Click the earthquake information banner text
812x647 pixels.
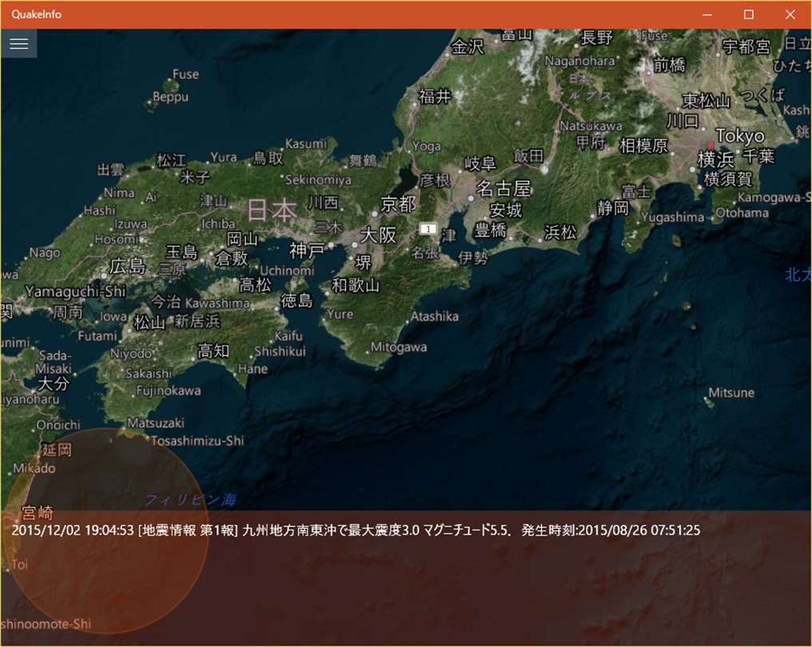pos(356,530)
